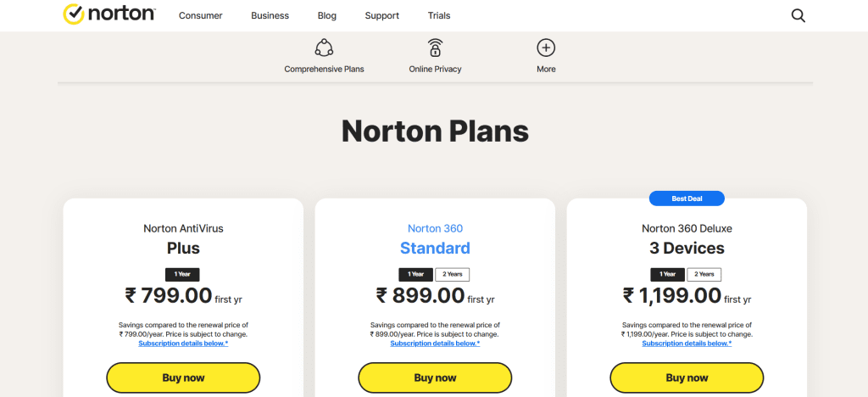This screenshot has height=397, width=868.
Task: Choose 2 Years for Norton 360 Deluxe
Action: tap(704, 274)
